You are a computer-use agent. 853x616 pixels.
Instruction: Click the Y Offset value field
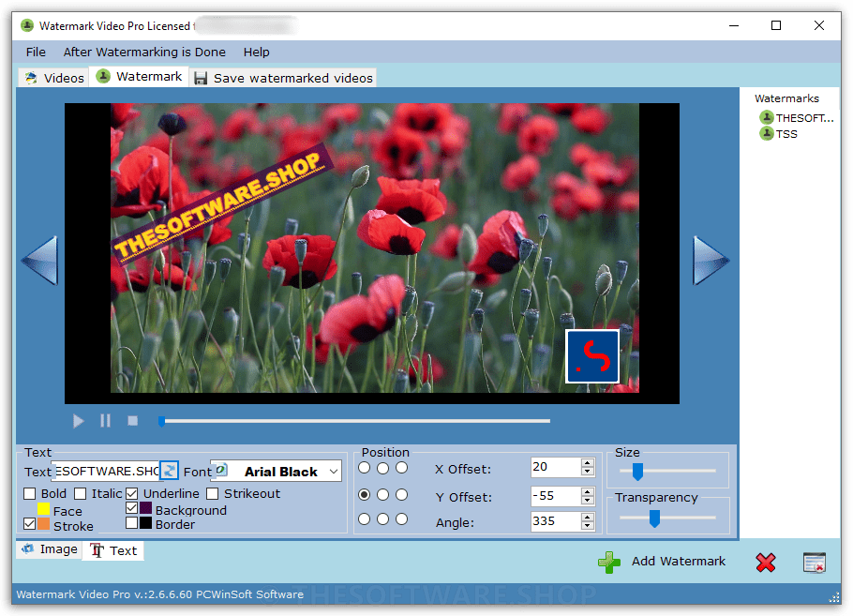tap(556, 496)
